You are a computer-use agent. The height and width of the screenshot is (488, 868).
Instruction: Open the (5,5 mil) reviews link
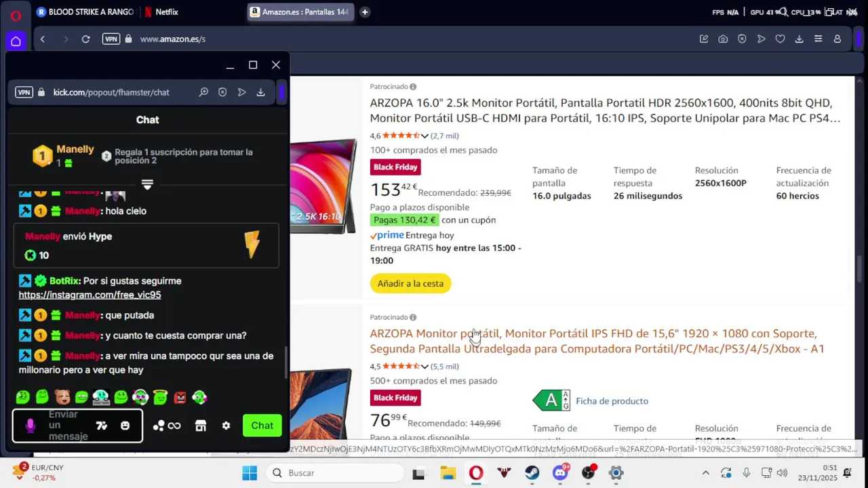pyautogui.click(x=445, y=367)
